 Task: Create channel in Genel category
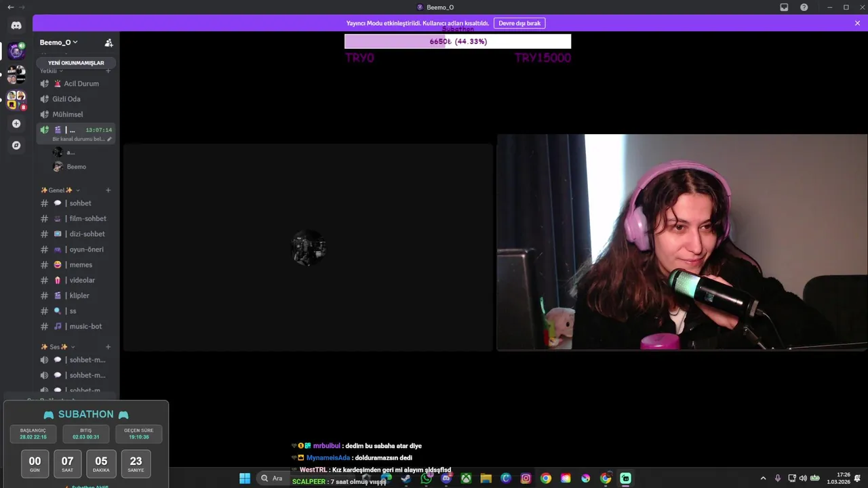tap(108, 190)
